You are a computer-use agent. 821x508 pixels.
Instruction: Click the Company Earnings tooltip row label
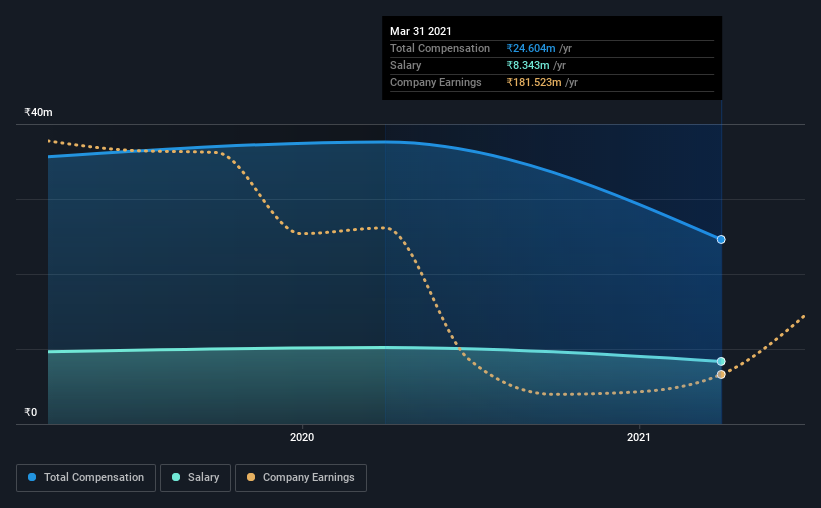click(436, 82)
